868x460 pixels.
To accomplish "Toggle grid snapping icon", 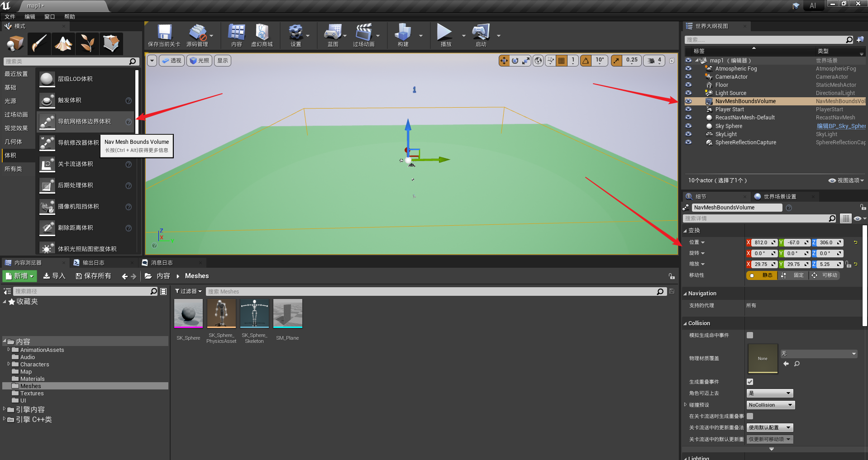I will [562, 61].
